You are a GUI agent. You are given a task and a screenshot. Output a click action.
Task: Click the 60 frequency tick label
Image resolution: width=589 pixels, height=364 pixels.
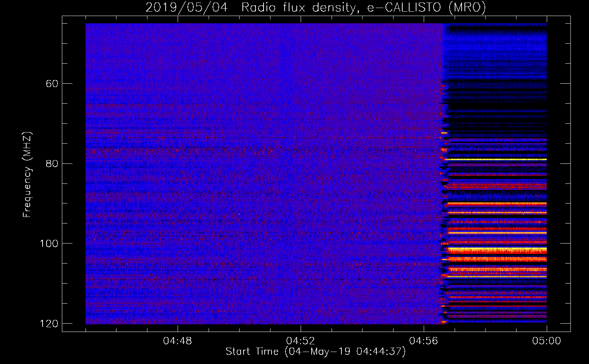point(52,84)
